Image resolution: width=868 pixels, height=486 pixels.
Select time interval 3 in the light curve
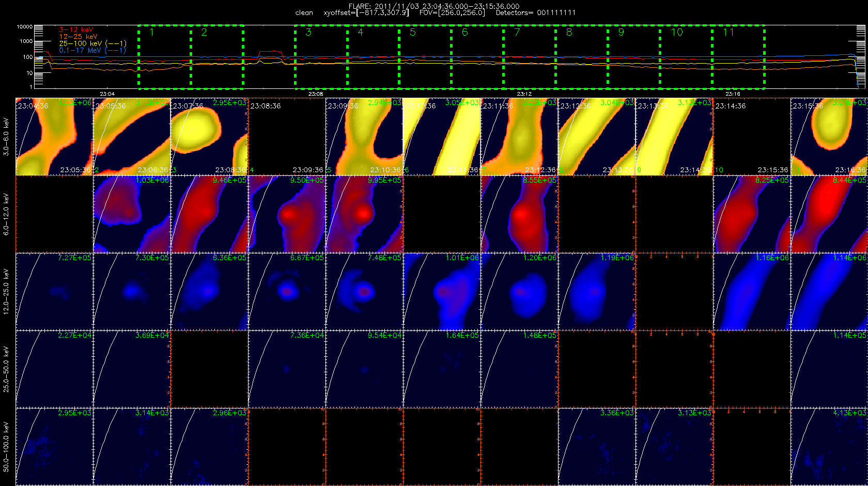click(321, 56)
